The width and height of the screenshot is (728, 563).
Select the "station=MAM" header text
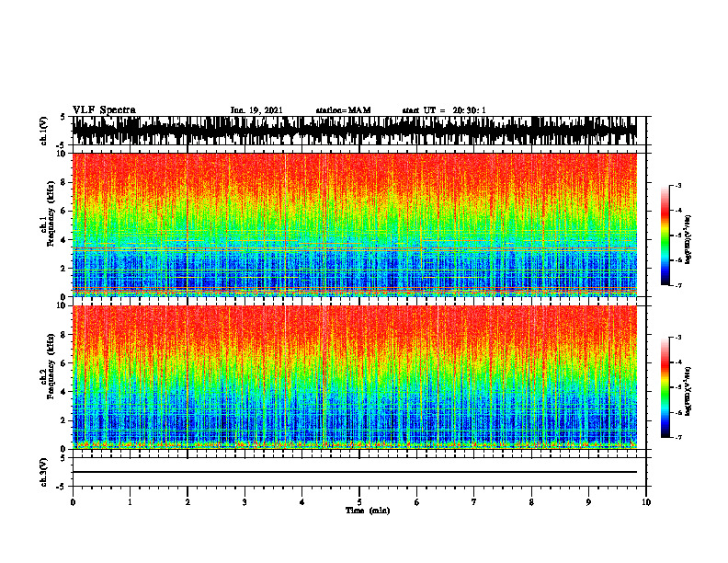click(x=343, y=110)
